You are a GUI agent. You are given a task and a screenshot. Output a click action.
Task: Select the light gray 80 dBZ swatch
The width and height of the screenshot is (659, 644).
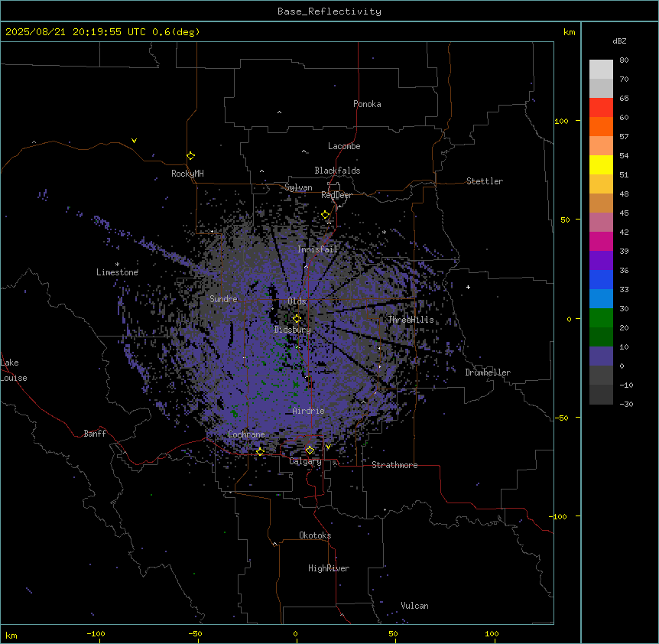click(x=601, y=70)
